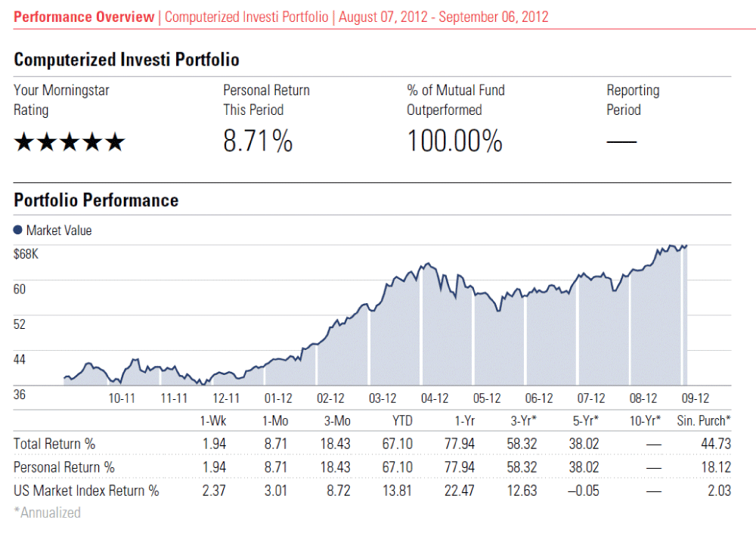The image size is (756, 539).
Task: Click the Reporting Period dash placeholder
Action: 621,141
